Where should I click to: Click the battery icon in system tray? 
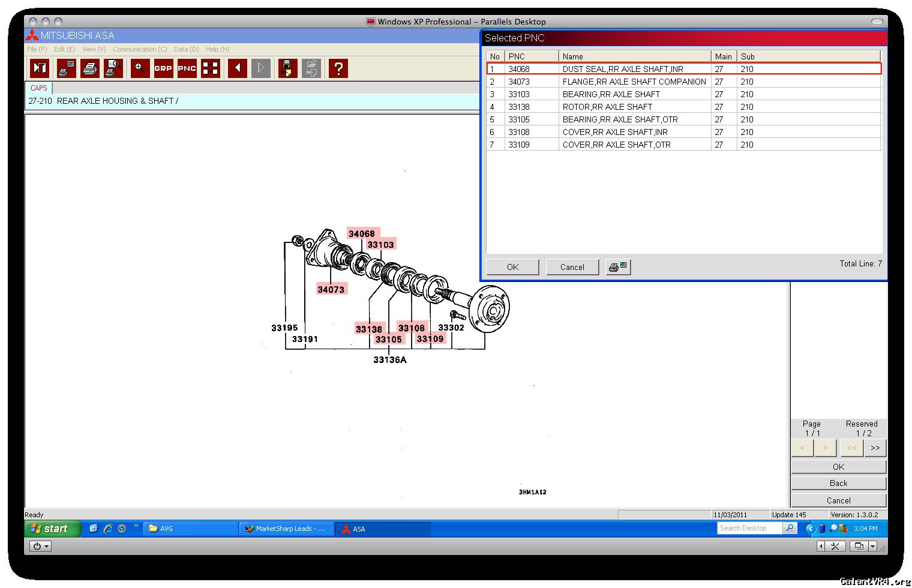[822, 529]
